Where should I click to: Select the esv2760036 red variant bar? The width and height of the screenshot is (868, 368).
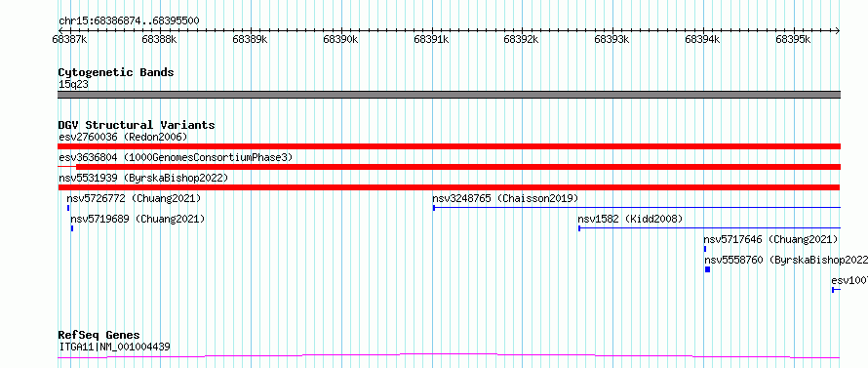(x=449, y=146)
